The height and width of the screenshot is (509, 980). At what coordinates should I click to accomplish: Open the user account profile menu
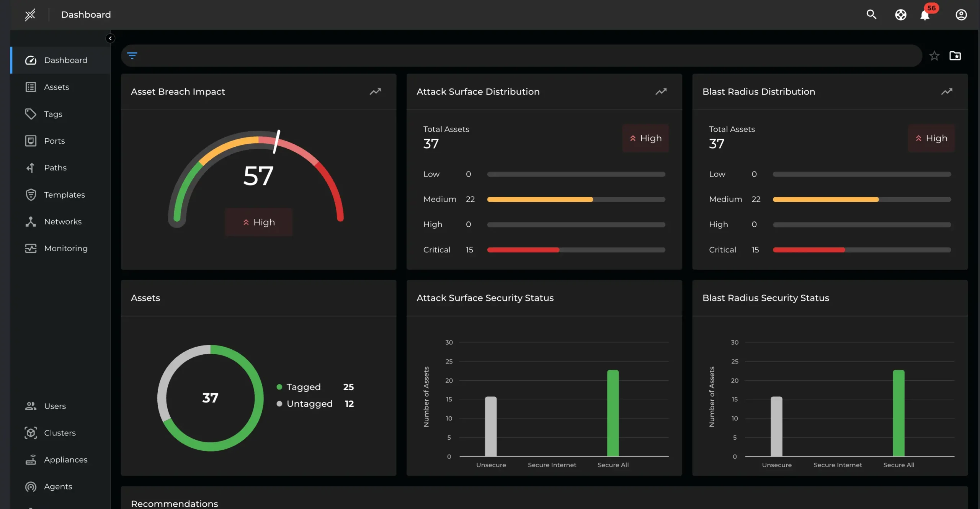tap(961, 15)
